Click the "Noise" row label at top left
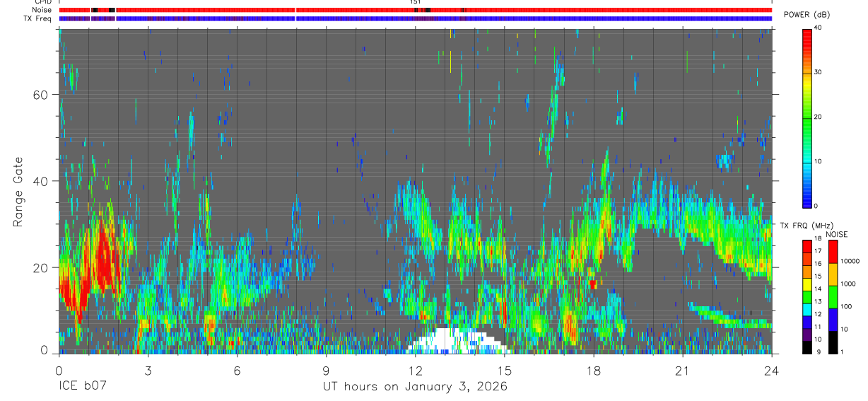868x401 pixels. pyautogui.click(x=42, y=10)
